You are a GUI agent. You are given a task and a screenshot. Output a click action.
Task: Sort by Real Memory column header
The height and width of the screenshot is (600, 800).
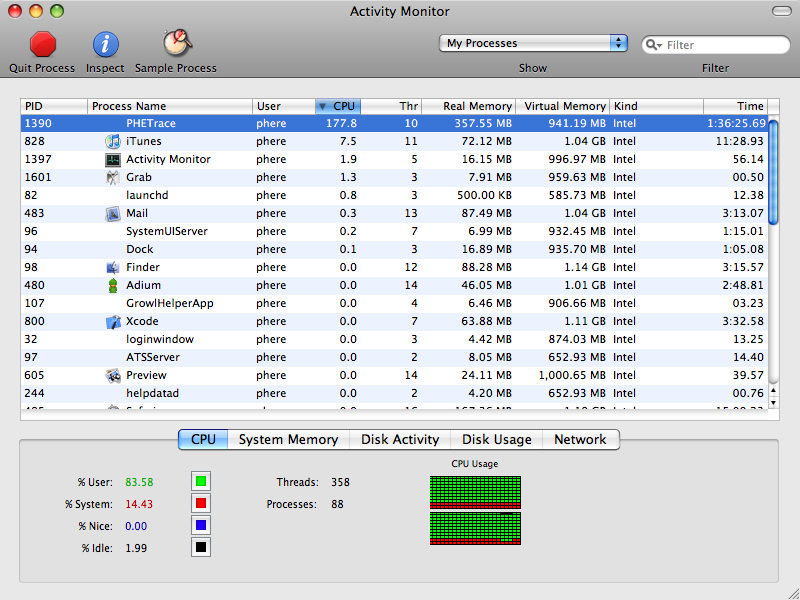coord(469,106)
